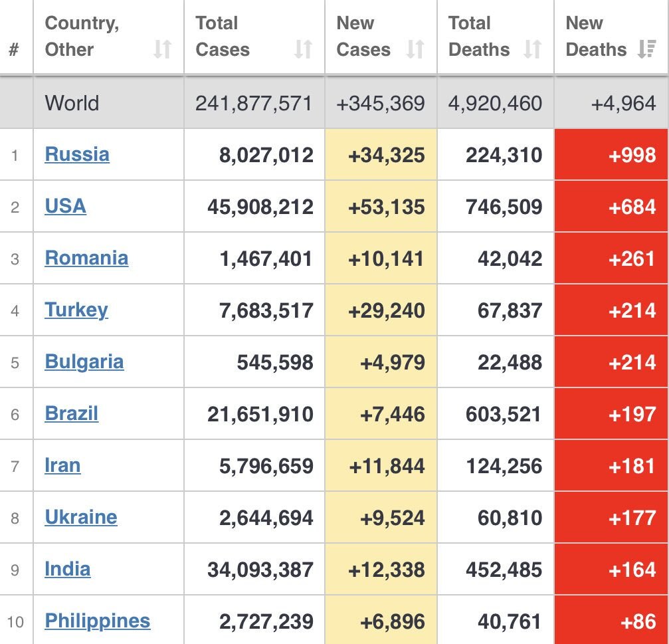This screenshot has height=644, width=669.
Task: Open the Romania country link
Action: point(86,258)
